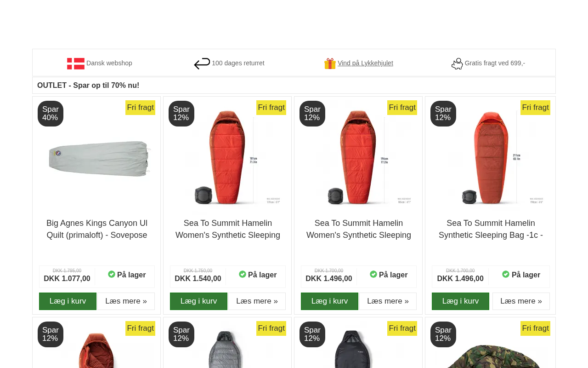This screenshot has width=588, height=368.
Task: Add the DKK 1.540,00 sleeping bag to cart
Action: pos(198,301)
